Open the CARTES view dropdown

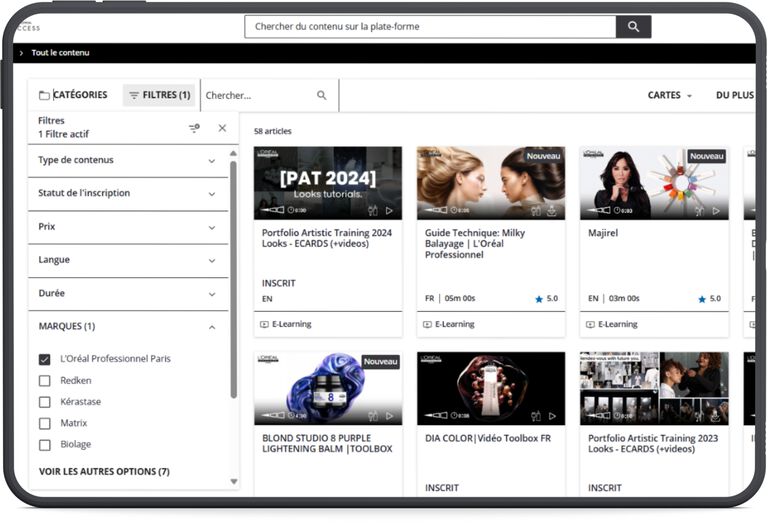coord(670,95)
